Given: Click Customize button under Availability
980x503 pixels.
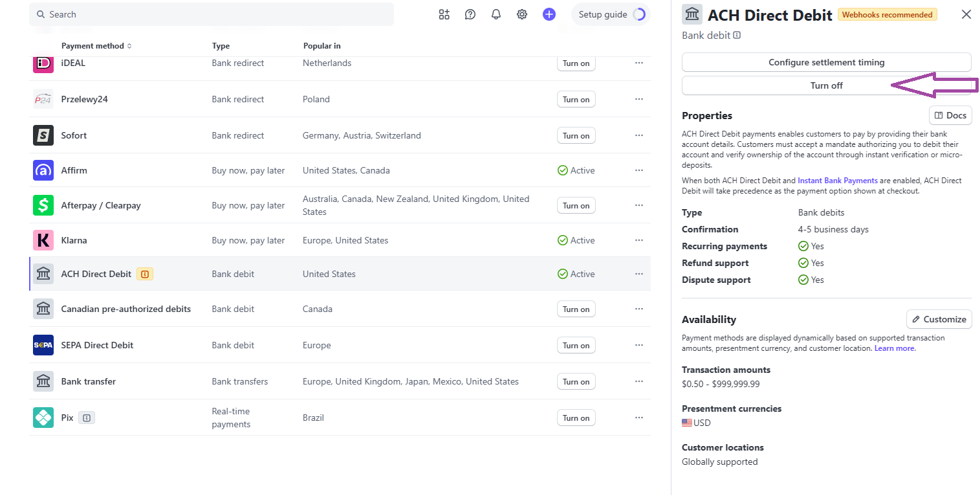Looking at the screenshot, I should coord(939,319).
